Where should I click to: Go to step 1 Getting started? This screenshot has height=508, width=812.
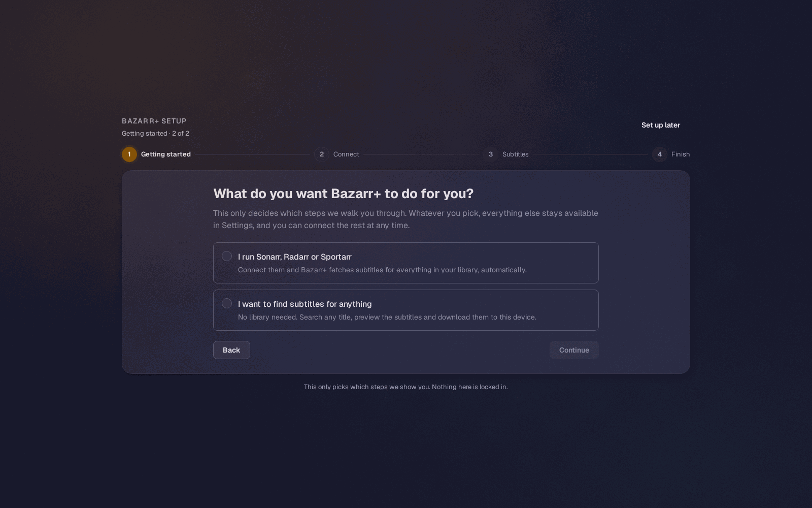pos(156,154)
